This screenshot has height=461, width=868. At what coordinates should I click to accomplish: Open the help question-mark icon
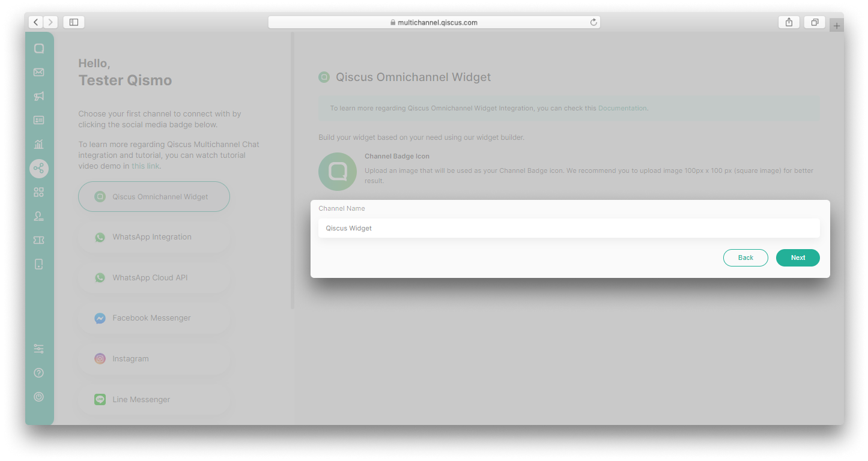[x=39, y=373]
